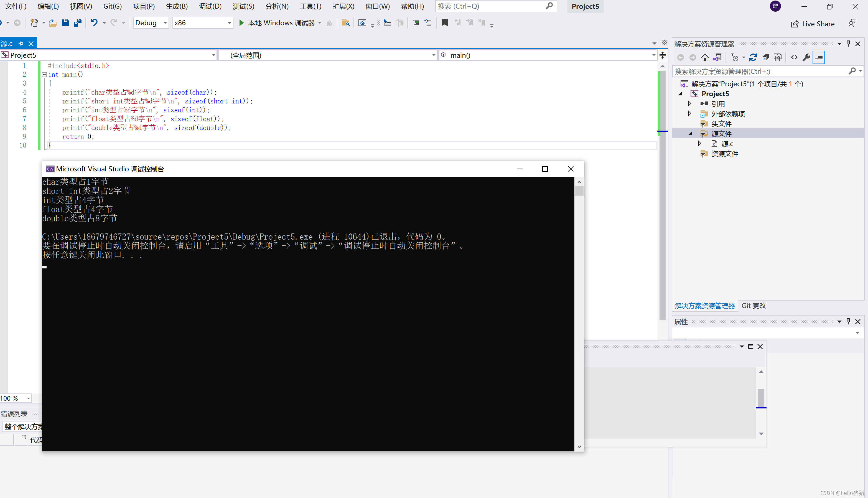This screenshot has height=498, width=868.
Task: Click Sync/Refresh icon in Solution Explorer
Action: pyautogui.click(x=753, y=57)
